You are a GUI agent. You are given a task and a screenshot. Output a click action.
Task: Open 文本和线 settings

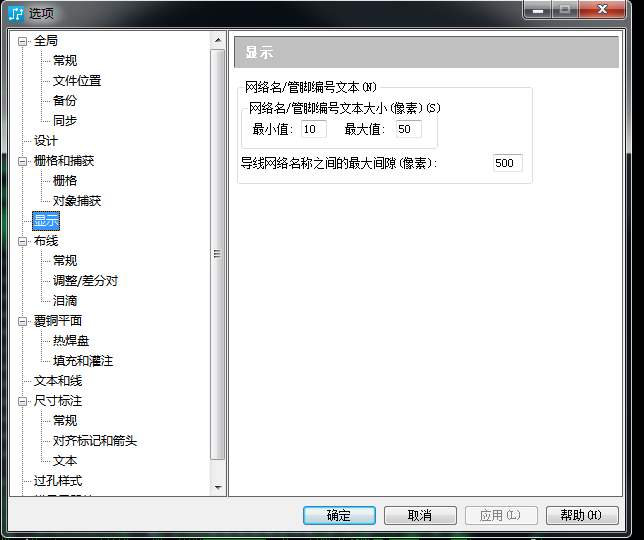point(58,381)
